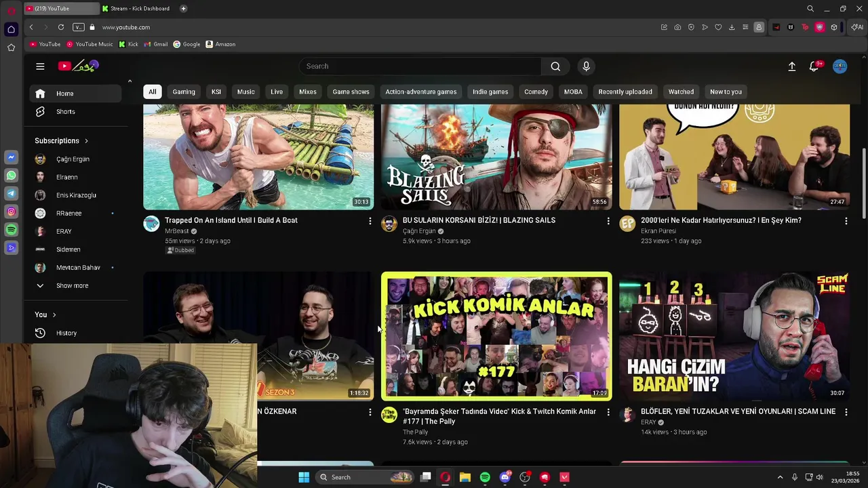Screen dimensions: 868x488
Task: Open WhatsApp in the Opera sidebar
Action: click(x=11, y=176)
